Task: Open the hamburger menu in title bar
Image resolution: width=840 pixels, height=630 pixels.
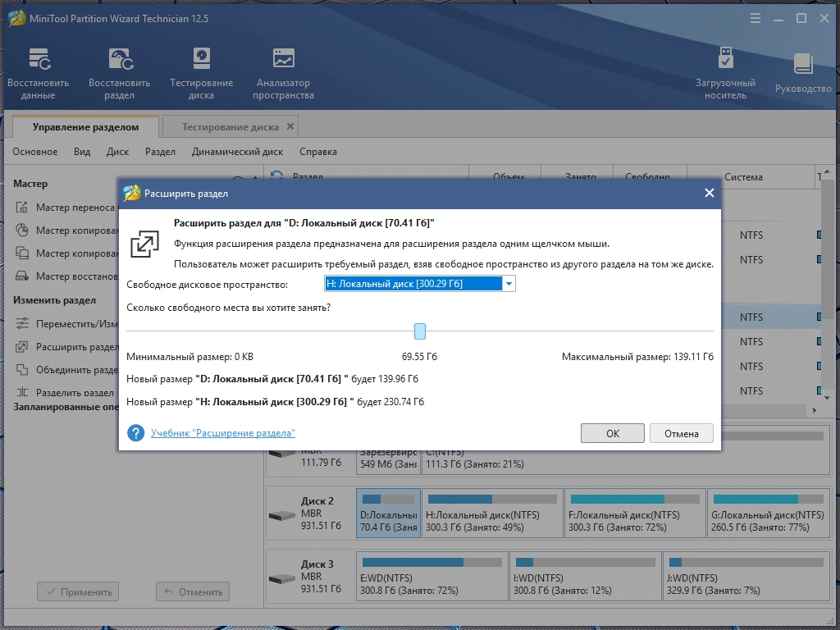Action: coord(756,19)
